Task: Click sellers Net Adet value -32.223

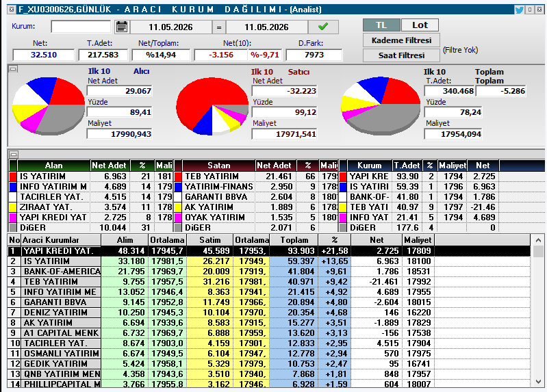Action: pyautogui.click(x=284, y=91)
